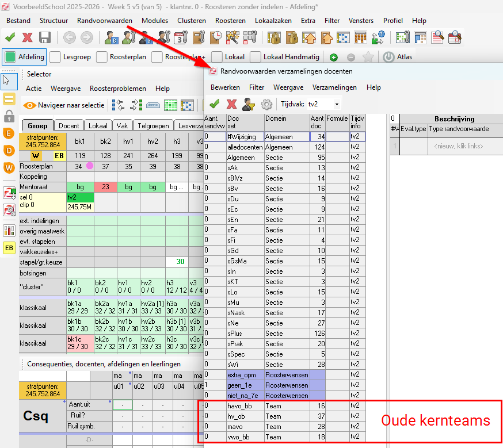Click the yellow EB icon in left sidebar
The image size is (503, 448).
coord(9,248)
